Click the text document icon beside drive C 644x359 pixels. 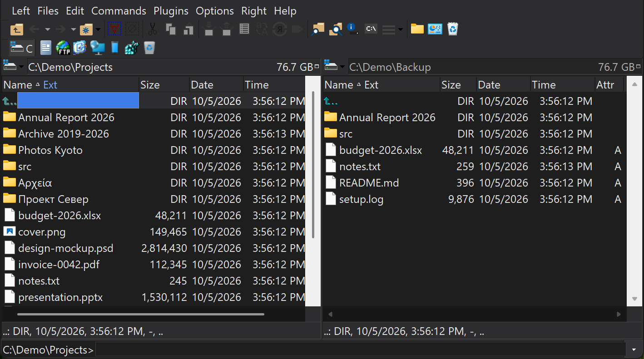coord(45,47)
